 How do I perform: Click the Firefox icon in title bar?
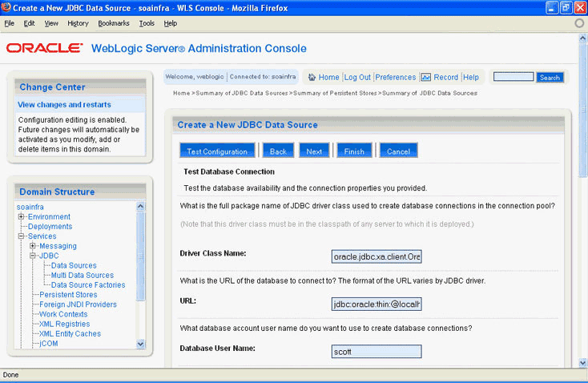(6, 7)
